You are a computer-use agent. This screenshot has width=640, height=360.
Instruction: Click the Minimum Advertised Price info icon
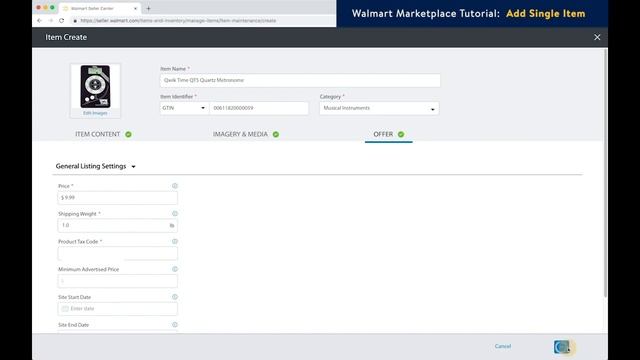[x=175, y=269]
